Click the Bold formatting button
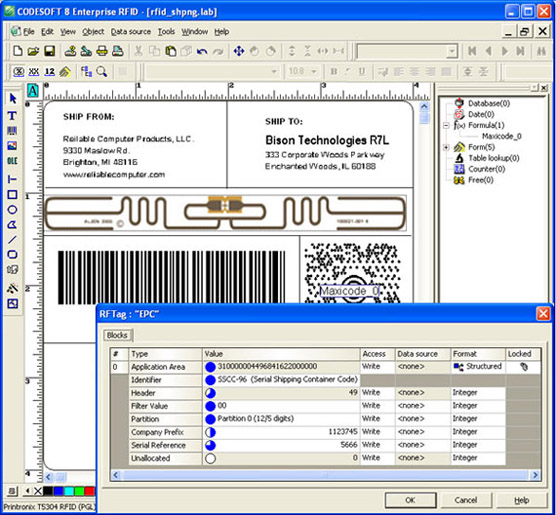The image size is (556, 515). [x=333, y=72]
